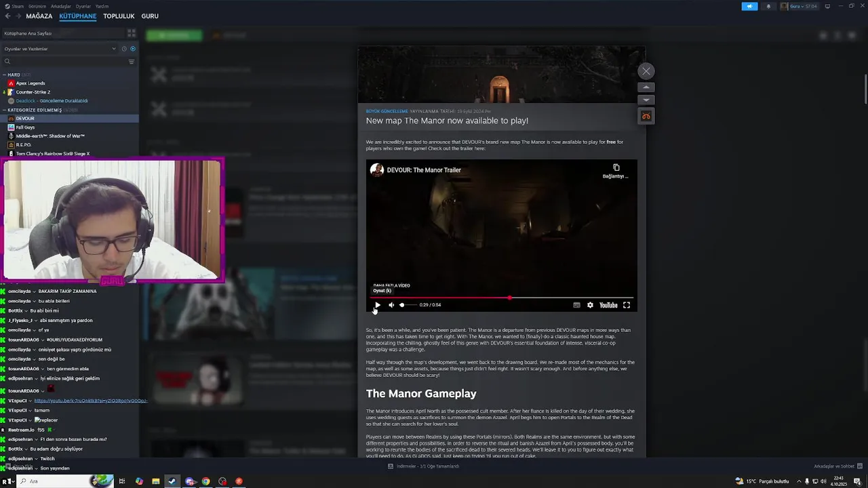Open the Guru account dropdown
This screenshot has height=488, width=868.
[799, 6]
